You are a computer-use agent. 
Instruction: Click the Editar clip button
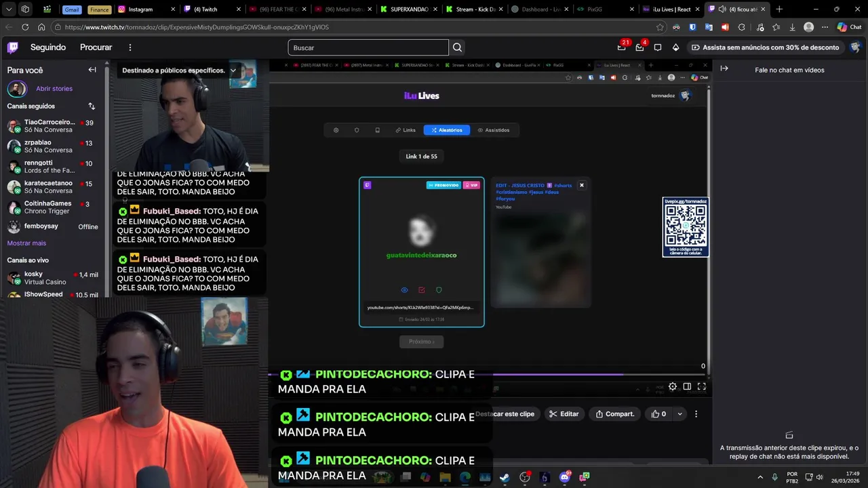coord(564,414)
